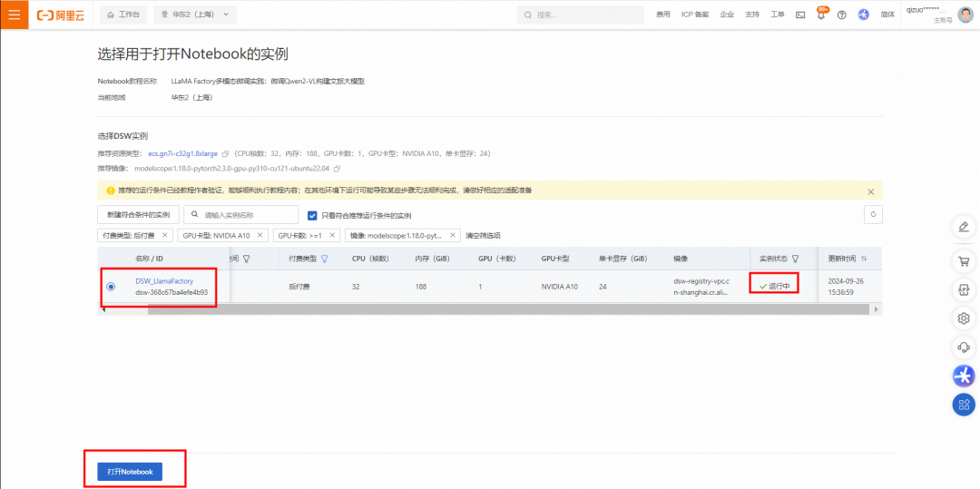Open the 费用 top menu

[x=663, y=15]
